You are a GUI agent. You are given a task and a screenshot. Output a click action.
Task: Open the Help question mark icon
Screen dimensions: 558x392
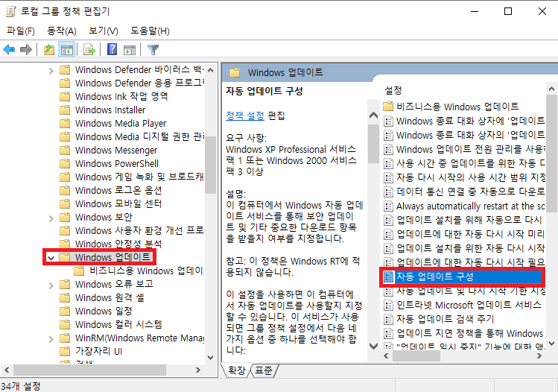(112, 49)
